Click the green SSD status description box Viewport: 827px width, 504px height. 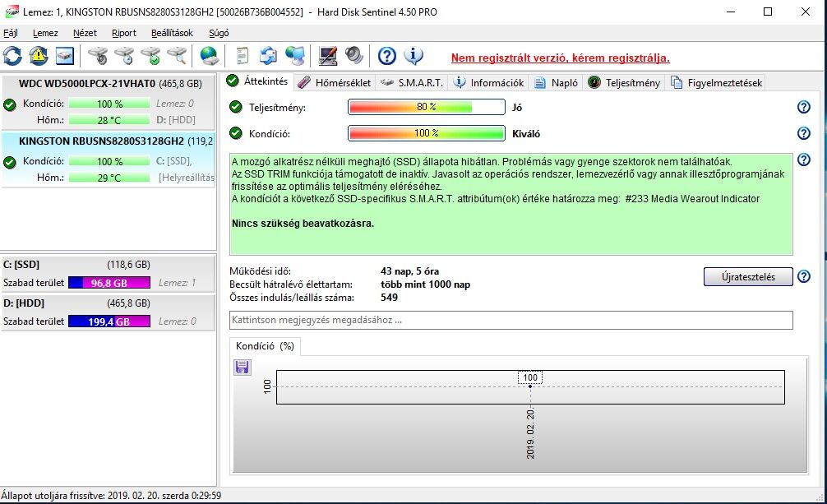(511, 204)
